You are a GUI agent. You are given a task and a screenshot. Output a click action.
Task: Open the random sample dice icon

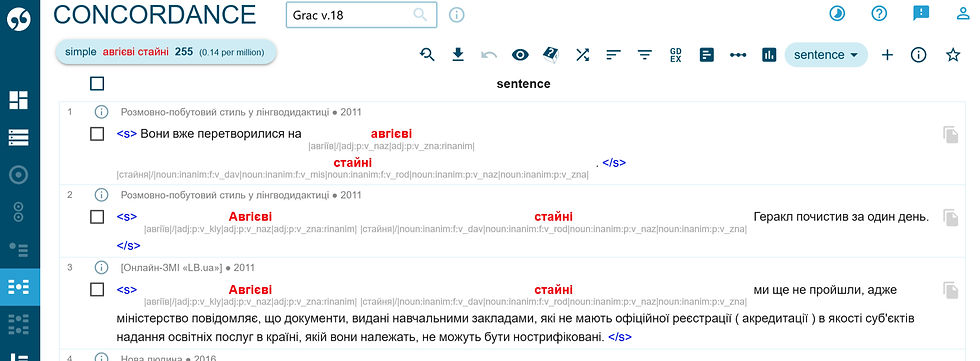click(551, 55)
